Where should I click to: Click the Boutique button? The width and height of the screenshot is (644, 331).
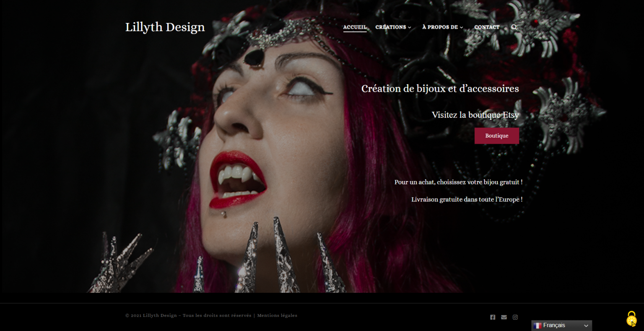(496, 135)
